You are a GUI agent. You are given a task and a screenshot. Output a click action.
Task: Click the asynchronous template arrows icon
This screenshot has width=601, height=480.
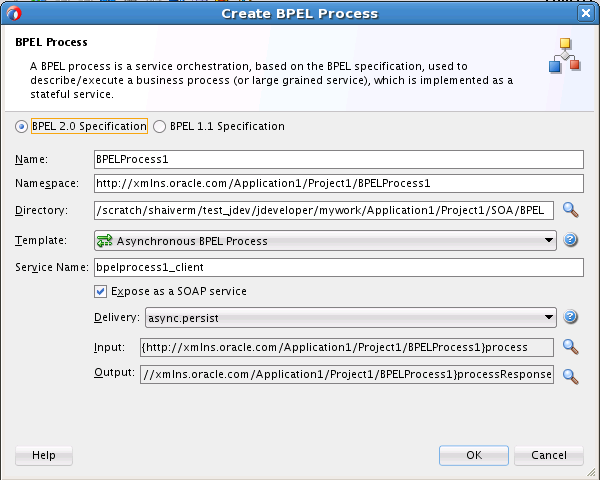(x=104, y=241)
